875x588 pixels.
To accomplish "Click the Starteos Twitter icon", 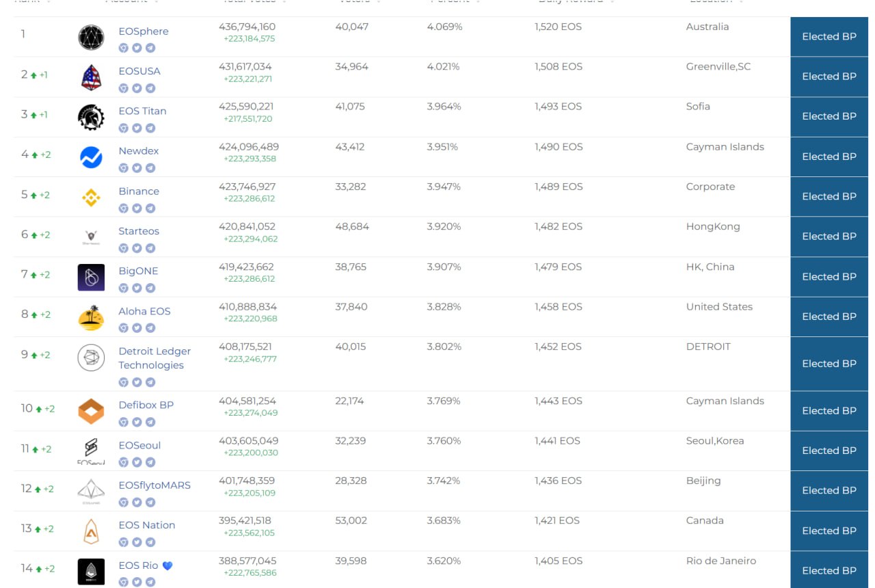I will [x=137, y=248].
